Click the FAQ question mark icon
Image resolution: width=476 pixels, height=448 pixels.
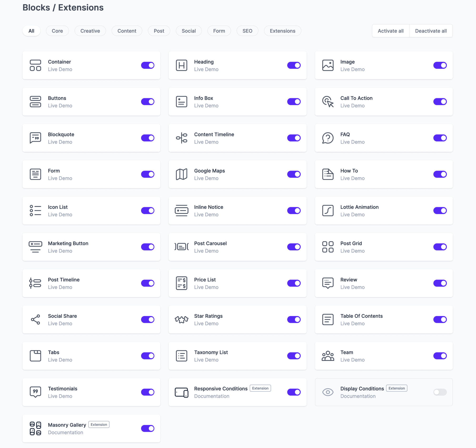pyautogui.click(x=328, y=138)
